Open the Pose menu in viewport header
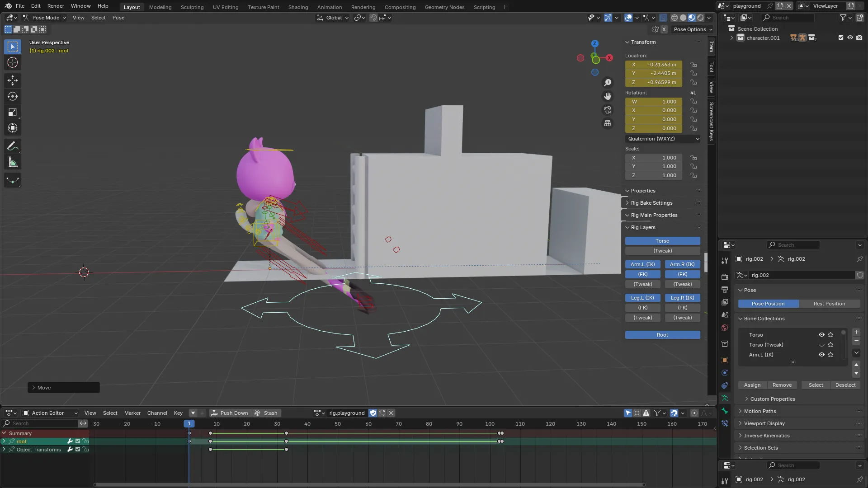The image size is (868, 488). (118, 18)
